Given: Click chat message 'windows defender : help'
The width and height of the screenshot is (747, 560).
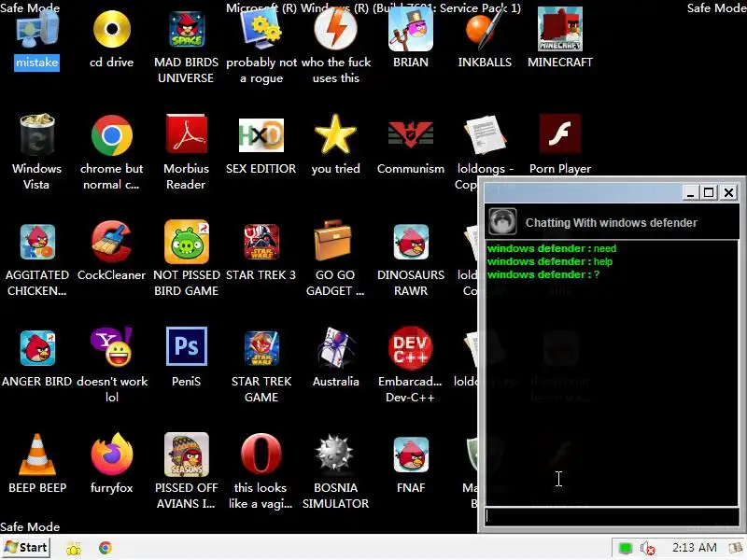Looking at the screenshot, I should pyautogui.click(x=550, y=261).
